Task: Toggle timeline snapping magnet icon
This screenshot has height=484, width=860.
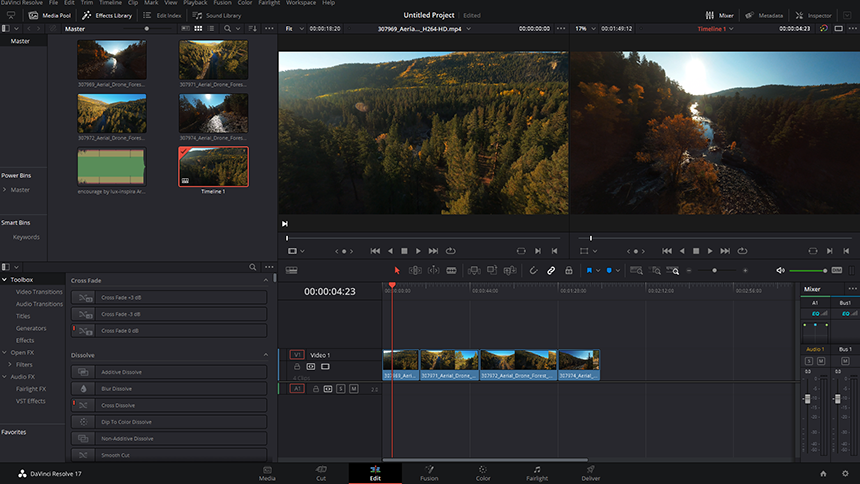Action: click(x=533, y=270)
